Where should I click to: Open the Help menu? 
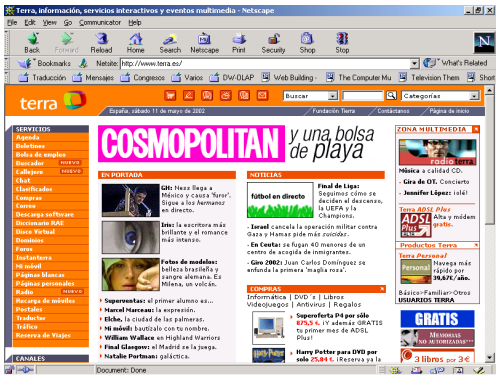click(x=135, y=23)
